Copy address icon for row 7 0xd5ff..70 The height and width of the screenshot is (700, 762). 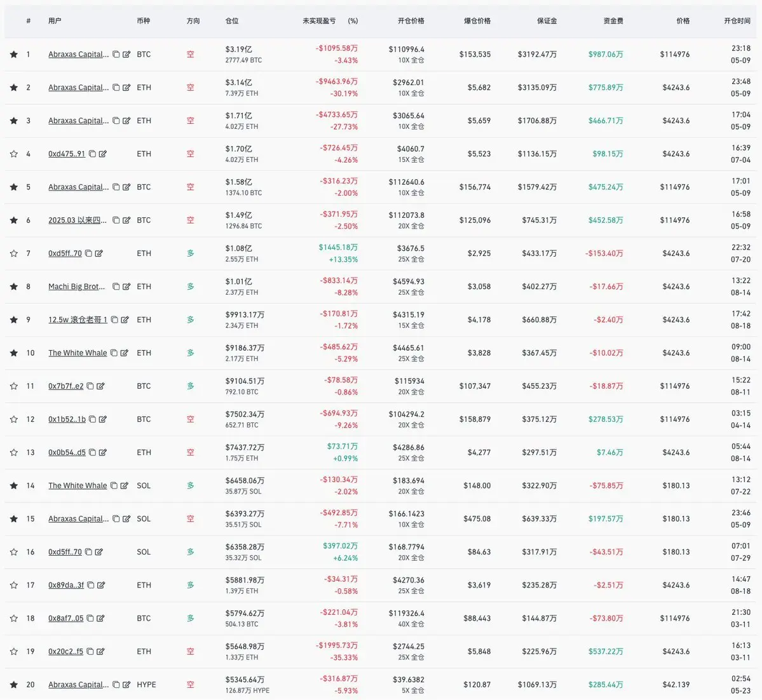88,253
